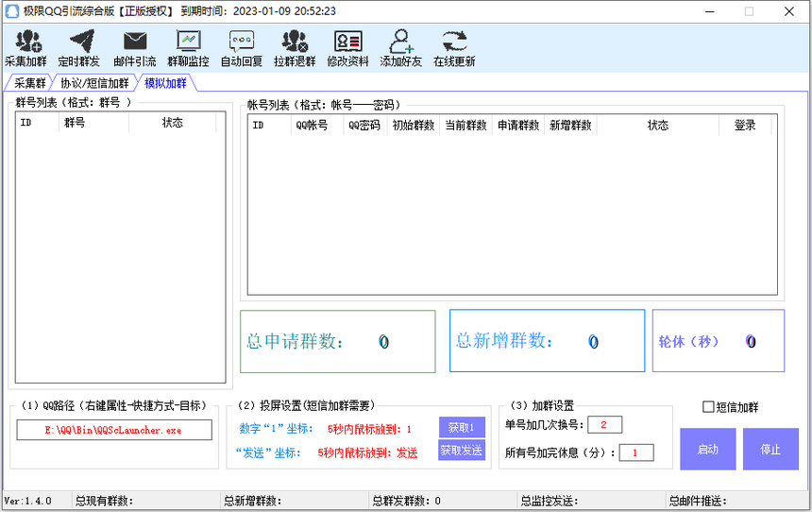Click the 总新增群数 counter panel

tap(548, 341)
